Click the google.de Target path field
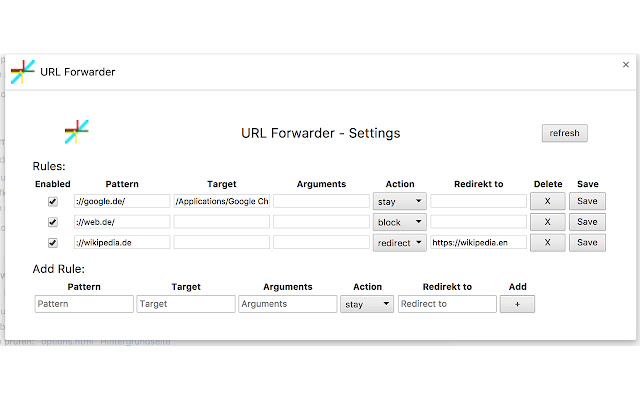Viewport: 640px width, 400px height. pyautogui.click(x=221, y=201)
